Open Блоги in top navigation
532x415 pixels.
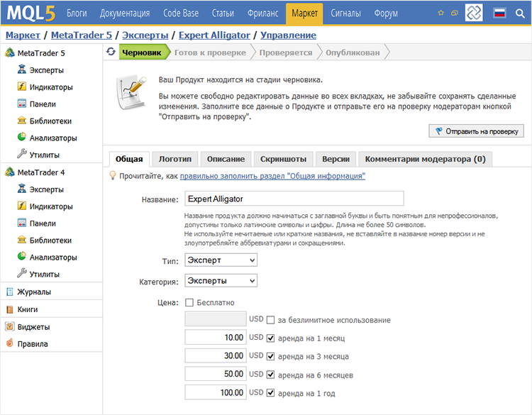click(77, 13)
